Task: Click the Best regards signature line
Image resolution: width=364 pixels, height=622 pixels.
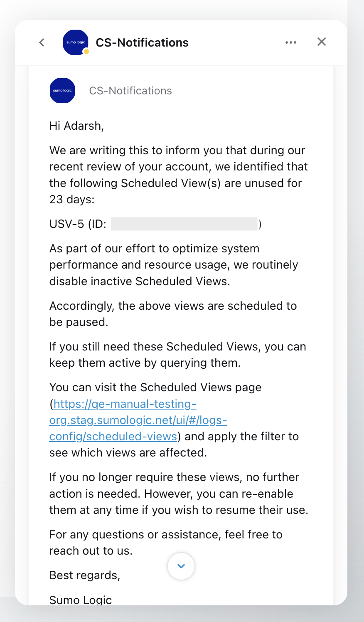Action: click(x=84, y=575)
